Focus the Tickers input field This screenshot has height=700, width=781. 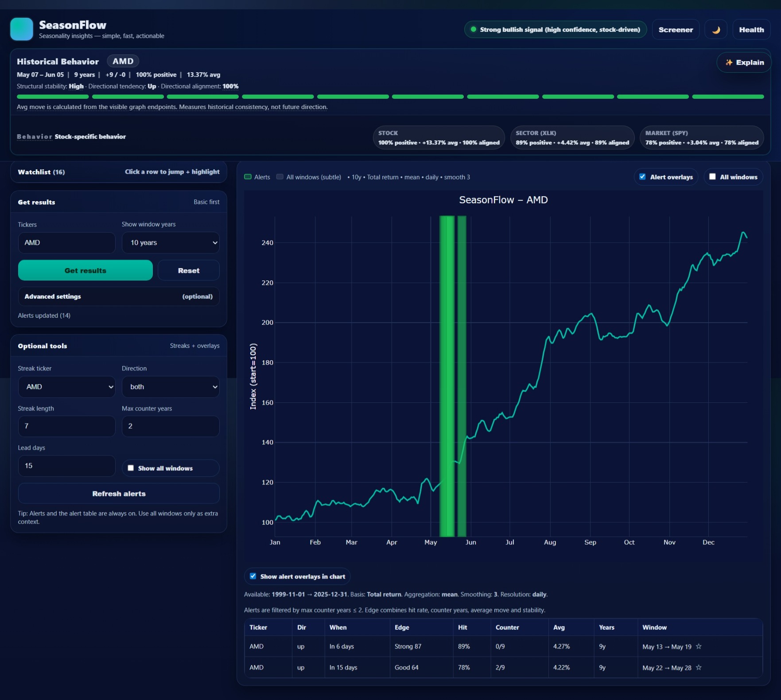66,243
